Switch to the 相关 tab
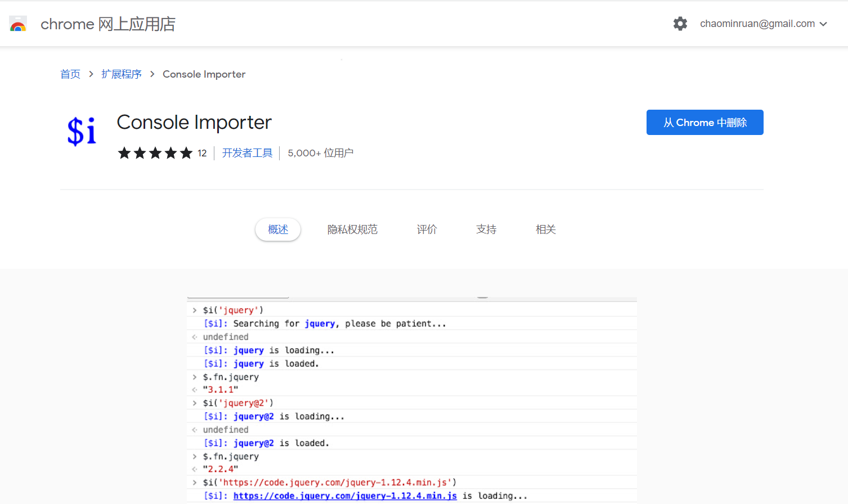Viewport: 848px width, 504px height. point(545,229)
